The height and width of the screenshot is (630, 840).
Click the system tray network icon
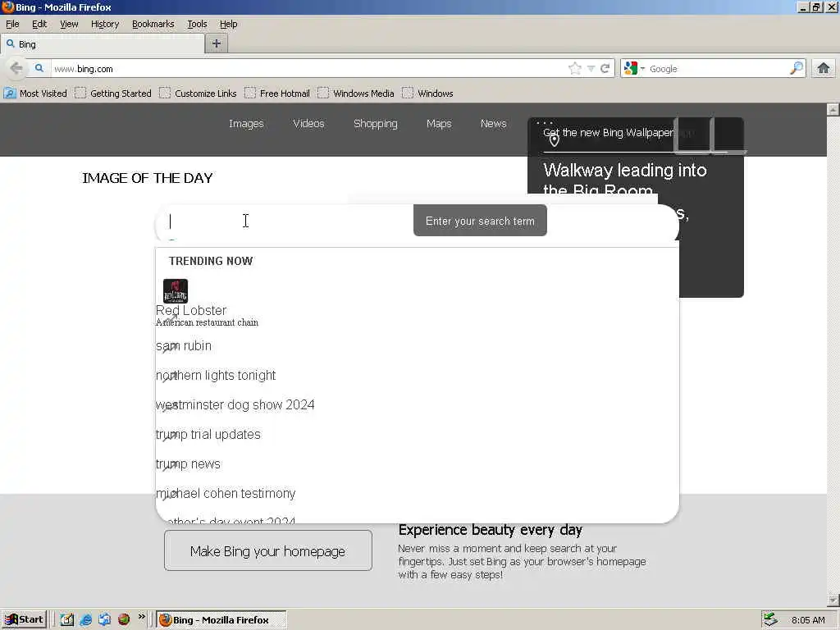770,619
